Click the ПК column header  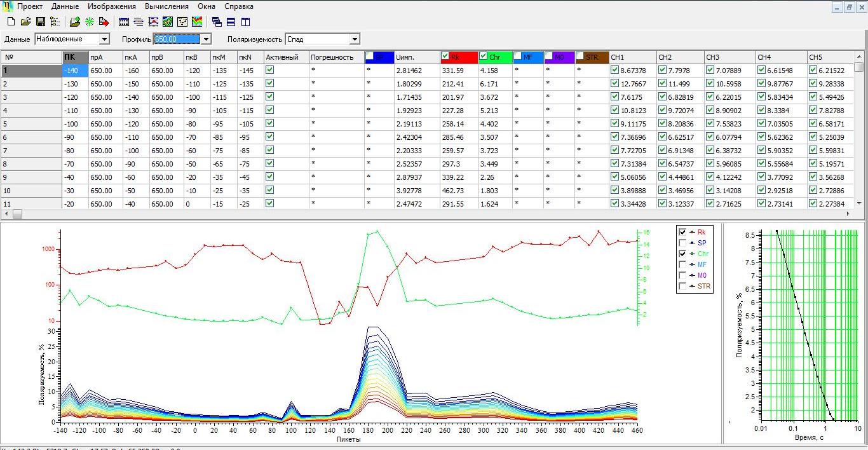click(74, 57)
